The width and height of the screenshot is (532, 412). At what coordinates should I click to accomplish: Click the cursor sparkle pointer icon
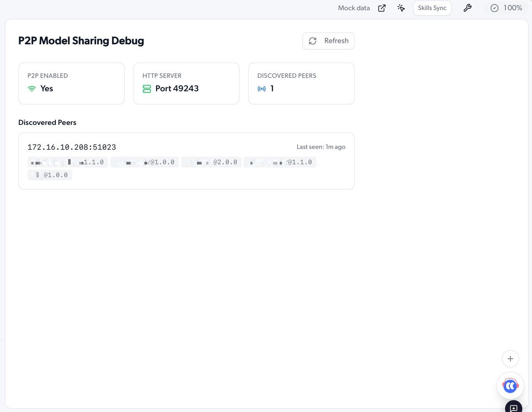pyautogui.click(x=401, y=8)
